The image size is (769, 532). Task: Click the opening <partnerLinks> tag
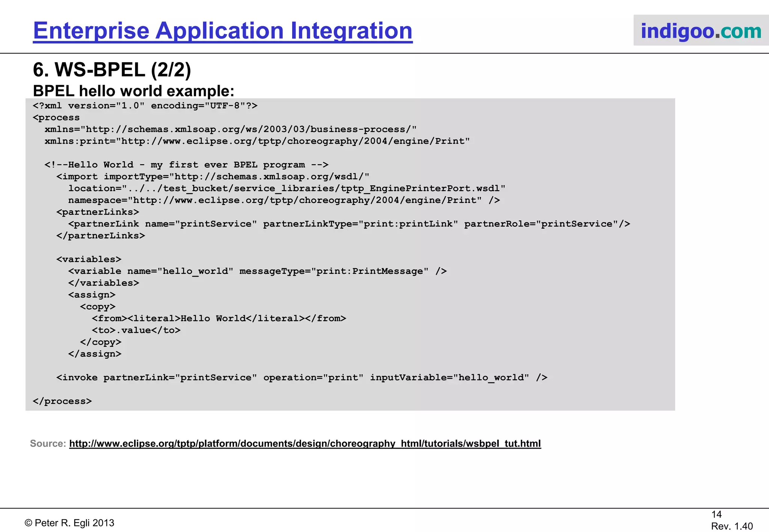coord(98,212)
